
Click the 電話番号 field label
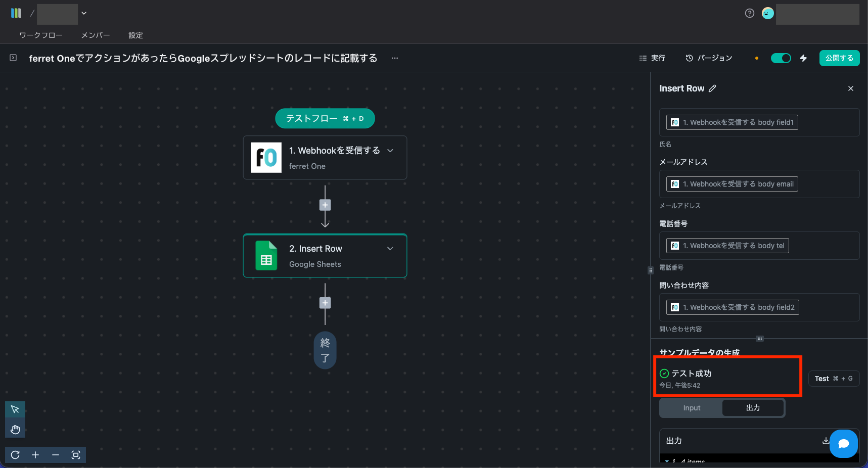click(x=673, y=224)
